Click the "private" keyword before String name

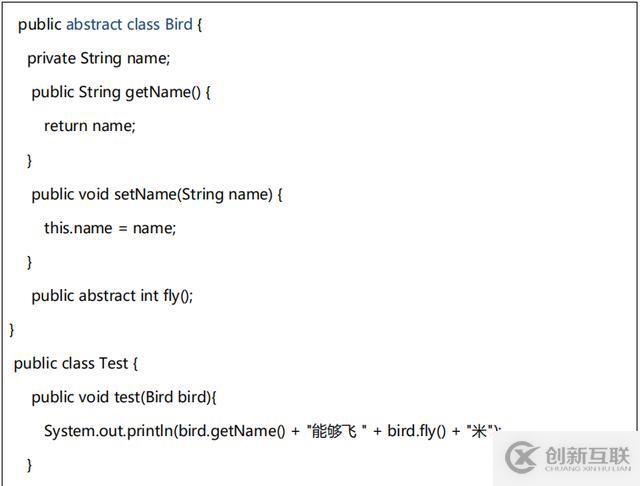(x=51, y=58)
